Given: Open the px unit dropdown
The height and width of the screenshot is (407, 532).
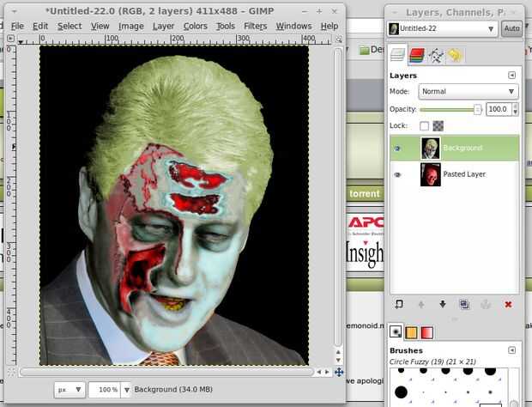Looking at the screenshot, I should tap(70, 389).
